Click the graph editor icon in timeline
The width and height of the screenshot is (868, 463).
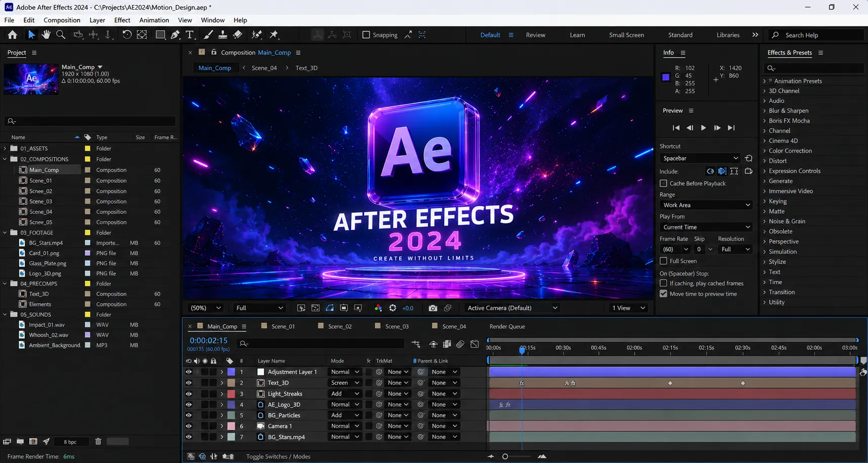[475, 344]
